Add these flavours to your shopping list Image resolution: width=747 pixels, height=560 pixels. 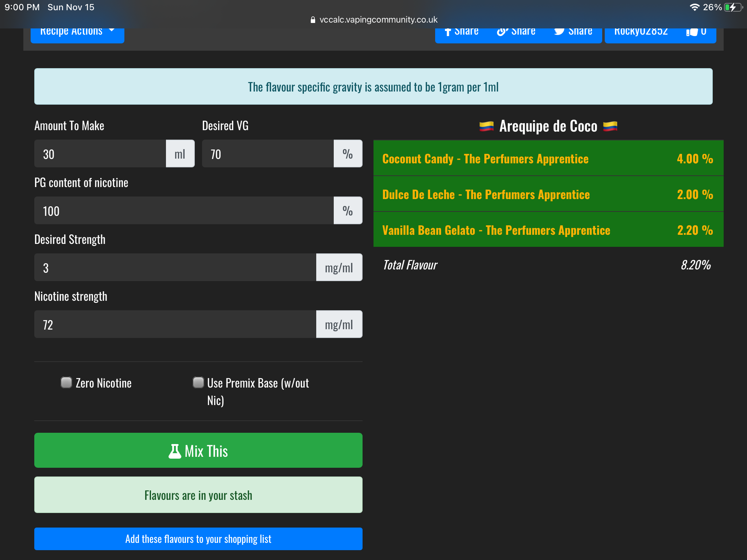coord(198,539)
